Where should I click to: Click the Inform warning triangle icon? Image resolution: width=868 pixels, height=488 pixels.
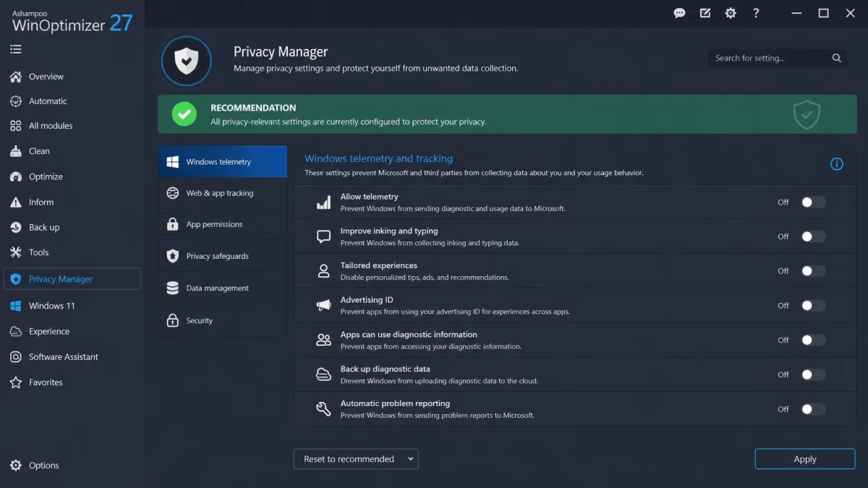click(x=16, y=202)
